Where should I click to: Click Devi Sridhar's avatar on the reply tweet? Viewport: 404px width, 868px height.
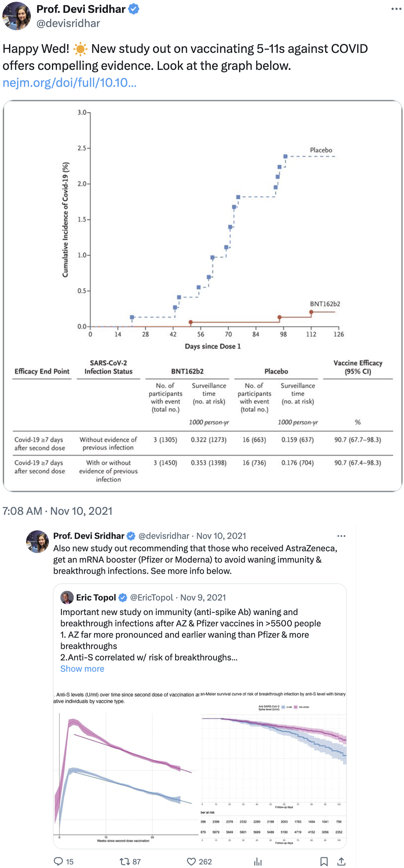(x=37, y=541)
